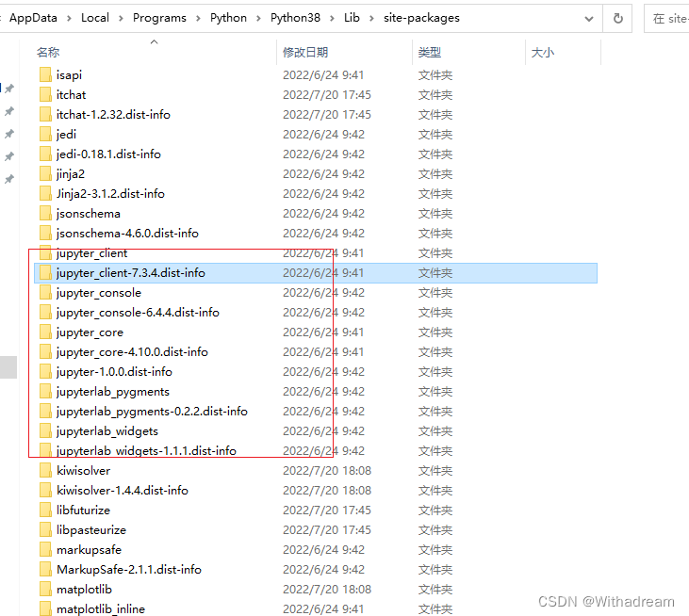Select the matplotlib_inline folder name
The width and height of the screenshot is (689, 616).
pyautogui.click(x=101, y=609)
